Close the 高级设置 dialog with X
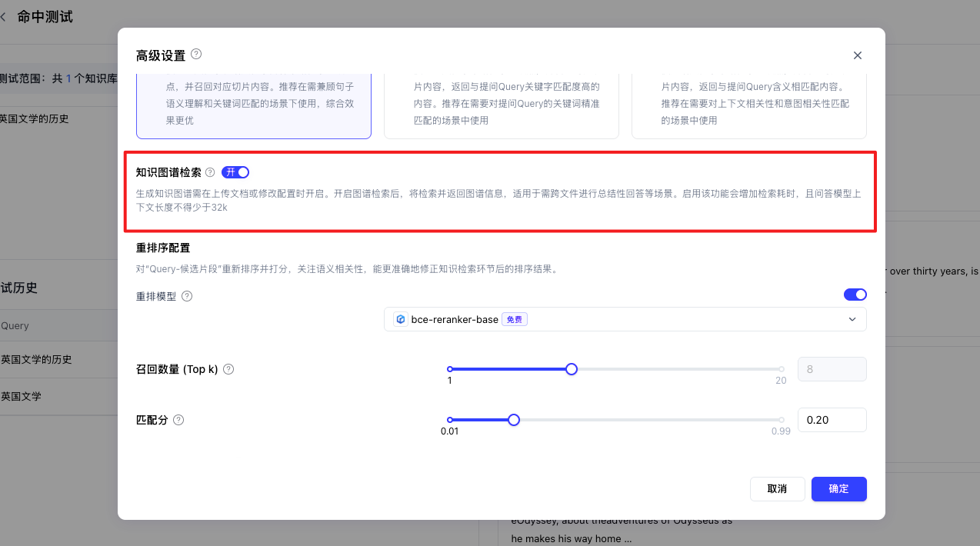Viewport: 980px width, 546px height. (857, 55)
